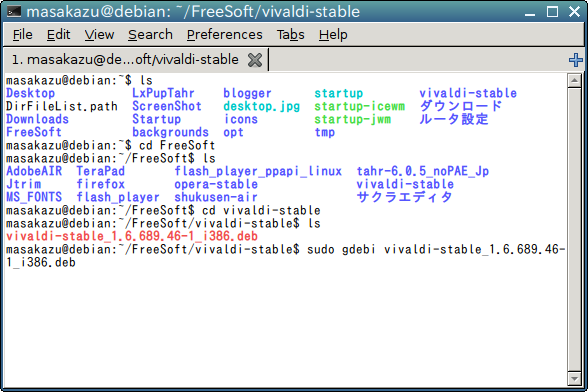The width and height of the screenshot is (588, 392).
Task: Open the Search menu
Action: click(x=150, y=35)
